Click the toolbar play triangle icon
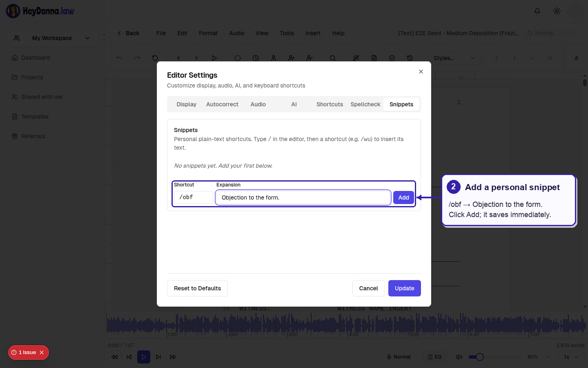588x368 pixels. point(214,58)
